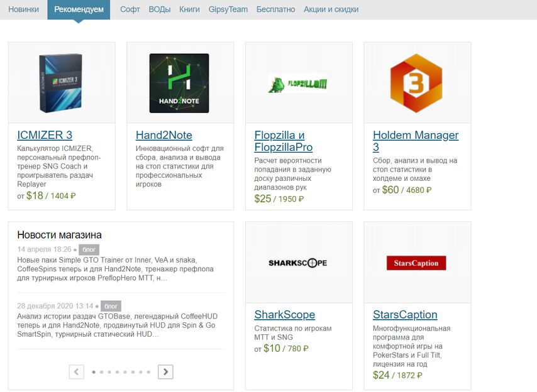This screenshot has width=537, height=392.
Task: Open the StarsCaption product link
Action: 405,314
